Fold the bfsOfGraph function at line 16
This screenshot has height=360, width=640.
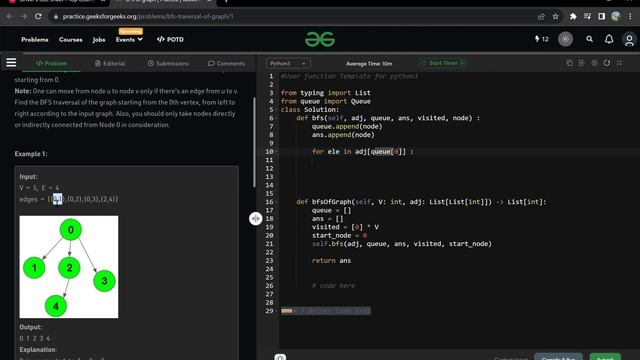277,202
